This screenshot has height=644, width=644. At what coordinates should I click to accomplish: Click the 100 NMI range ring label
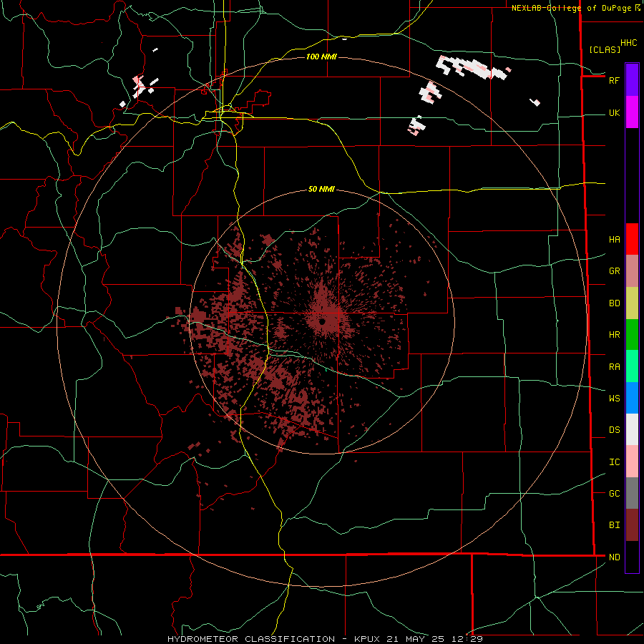(321, 57)
